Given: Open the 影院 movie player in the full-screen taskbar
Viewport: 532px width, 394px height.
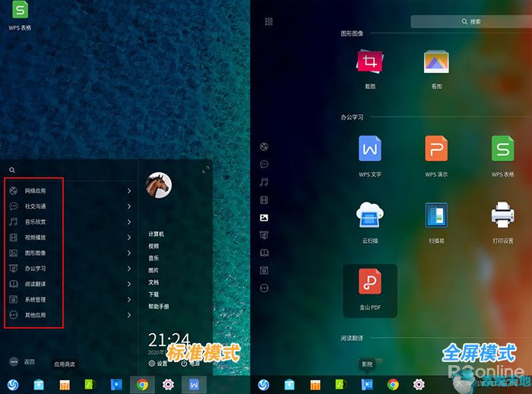Looking at the screenshot, I should (367, 384).
